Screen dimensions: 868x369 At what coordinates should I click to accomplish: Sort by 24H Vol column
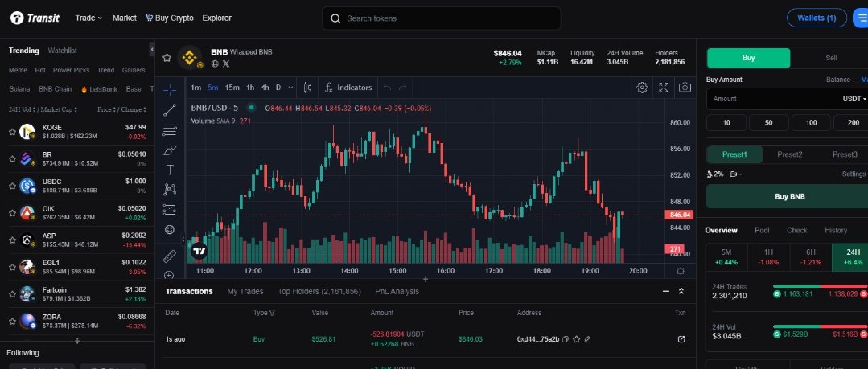[x=23, y=109]
